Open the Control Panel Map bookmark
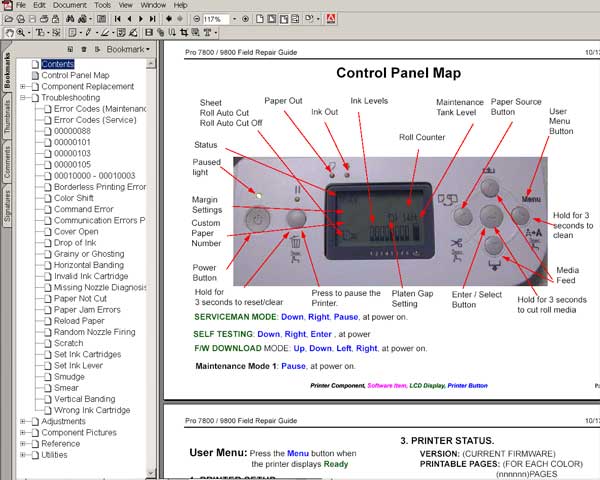This screenshot has height=480, width=600. (x=75, y=75)
